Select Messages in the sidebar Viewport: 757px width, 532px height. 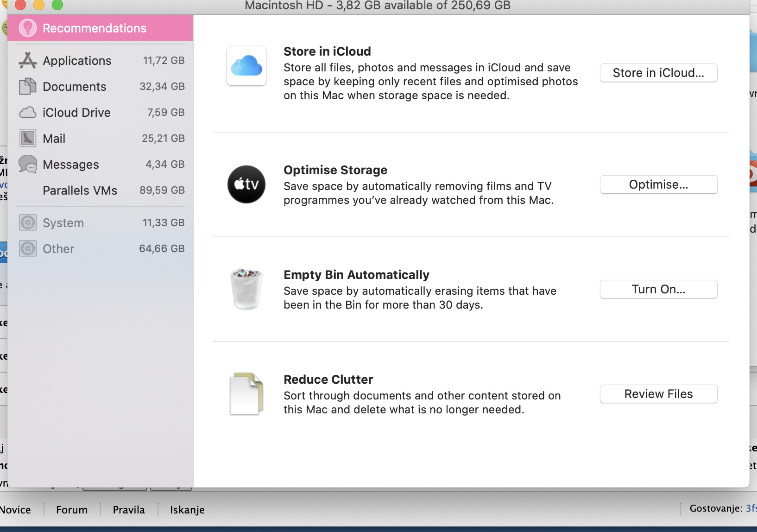[100, 165]
